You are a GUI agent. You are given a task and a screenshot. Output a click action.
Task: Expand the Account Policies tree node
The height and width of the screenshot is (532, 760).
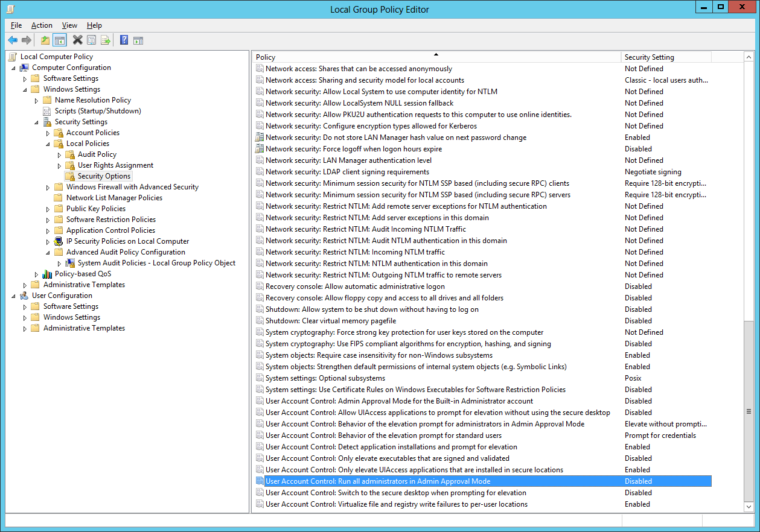[x=48, y=133]
